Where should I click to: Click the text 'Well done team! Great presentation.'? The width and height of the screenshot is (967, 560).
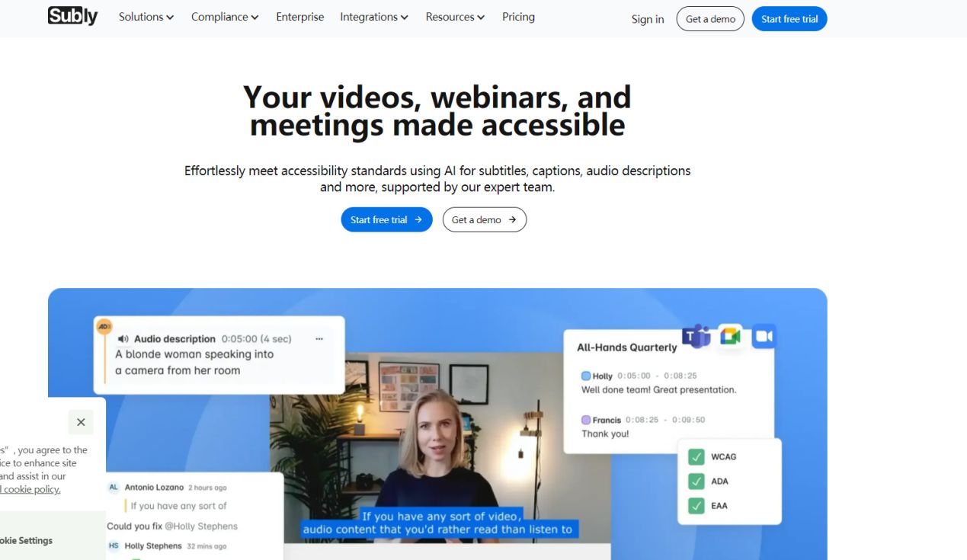point(659,389)
